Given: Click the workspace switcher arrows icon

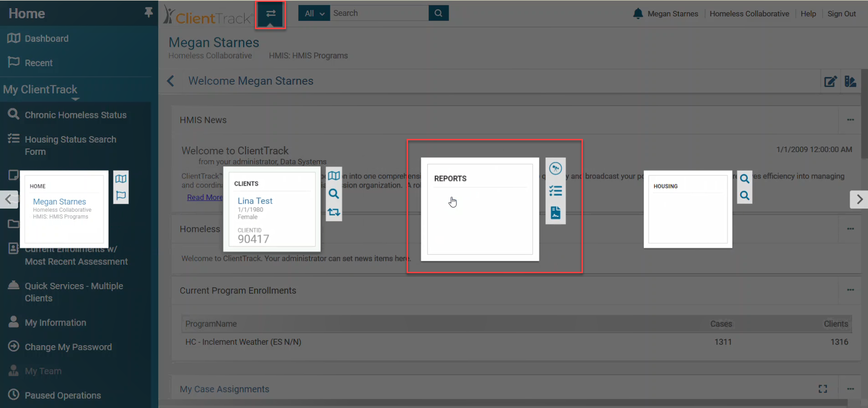Looking at the screenshot, I should (x=271, y=14).
